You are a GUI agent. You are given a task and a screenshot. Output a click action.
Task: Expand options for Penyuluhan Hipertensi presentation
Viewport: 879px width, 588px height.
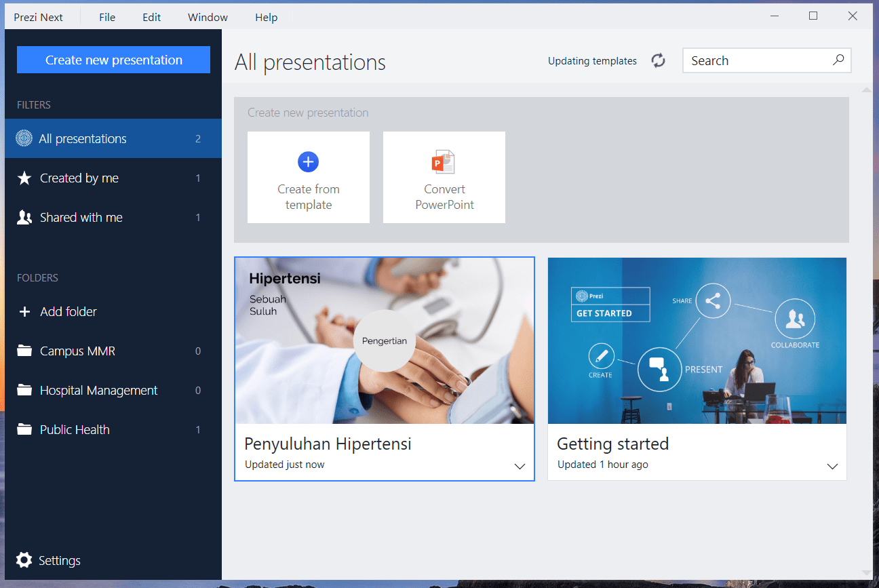(520, 467)
